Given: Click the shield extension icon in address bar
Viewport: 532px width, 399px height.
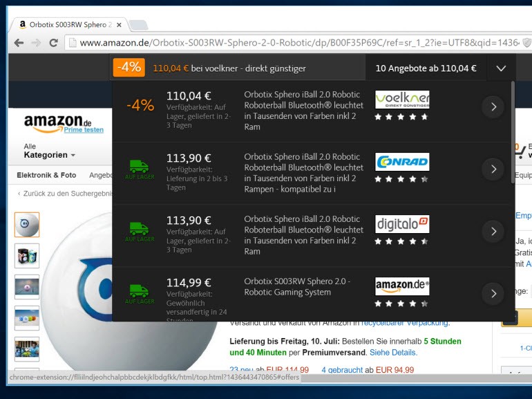Looking at the screenshot, I should (526, 43).
